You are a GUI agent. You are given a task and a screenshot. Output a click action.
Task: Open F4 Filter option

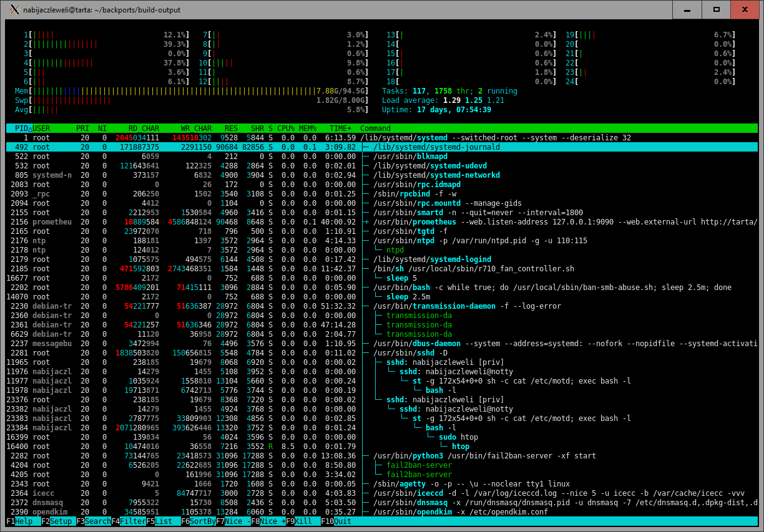point(129,521)
